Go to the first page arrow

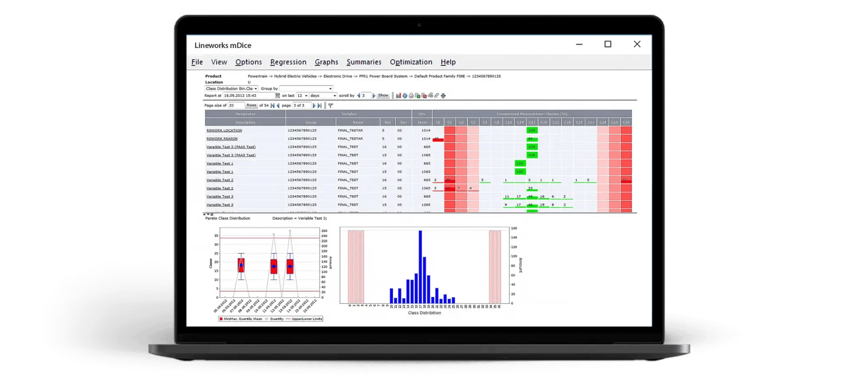click(273, 105)
